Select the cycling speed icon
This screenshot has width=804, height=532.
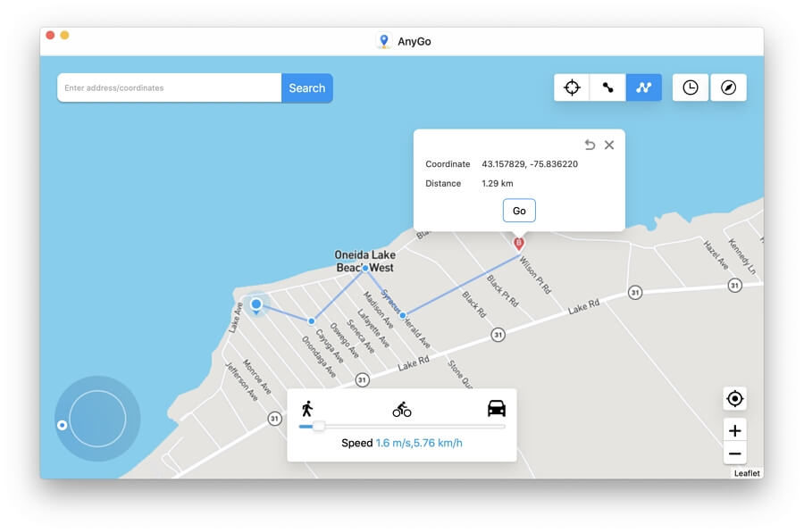[x=401, y=408]
